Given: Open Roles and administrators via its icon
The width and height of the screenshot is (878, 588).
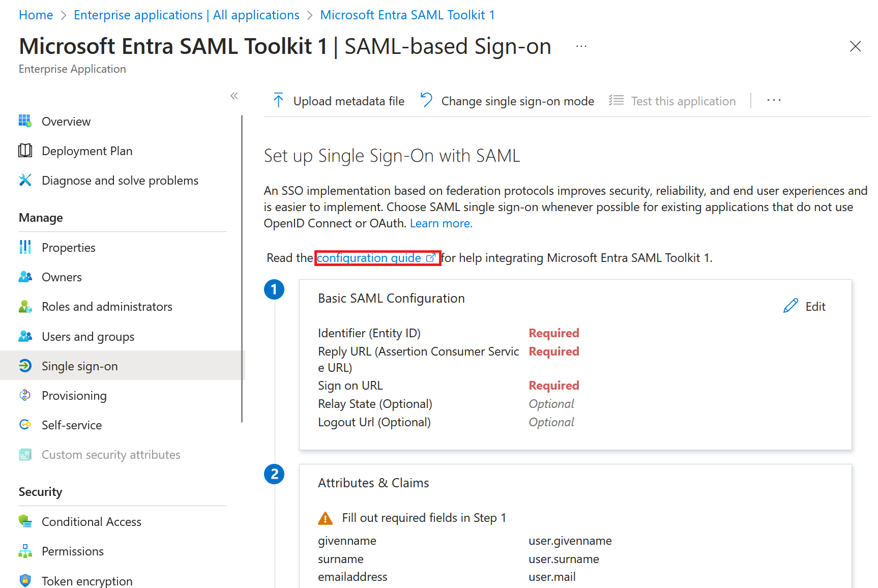Looking at the screenshot, I should (x=25, y=306).
